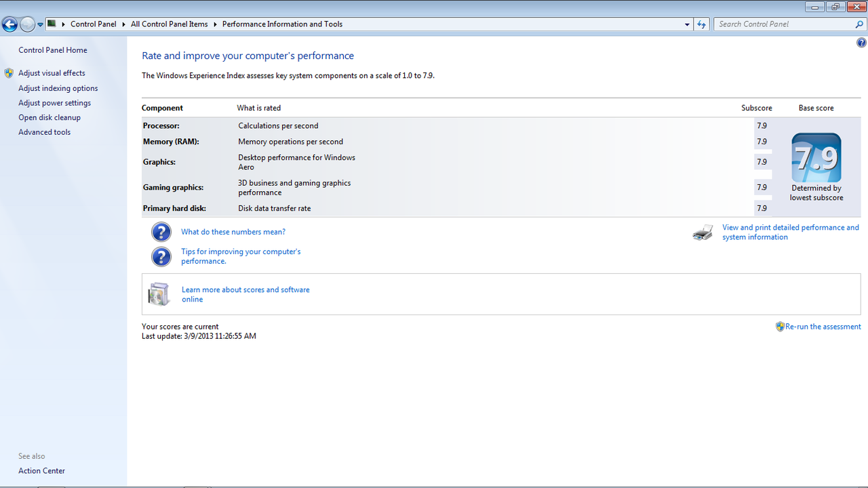Open What do these numbers mean link

233,232
